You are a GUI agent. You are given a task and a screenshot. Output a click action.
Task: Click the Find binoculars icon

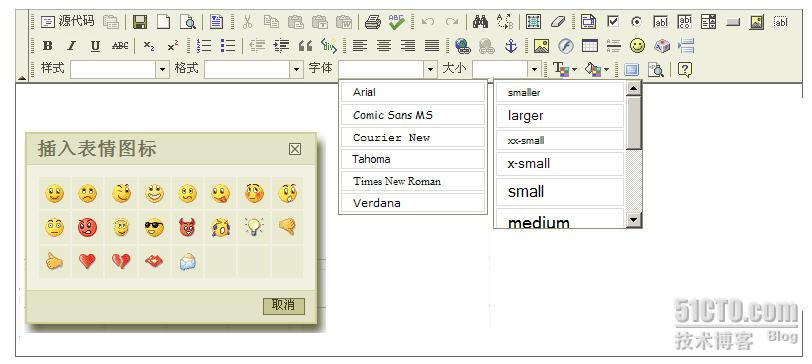pyautogui.click(x=481, y=22)
